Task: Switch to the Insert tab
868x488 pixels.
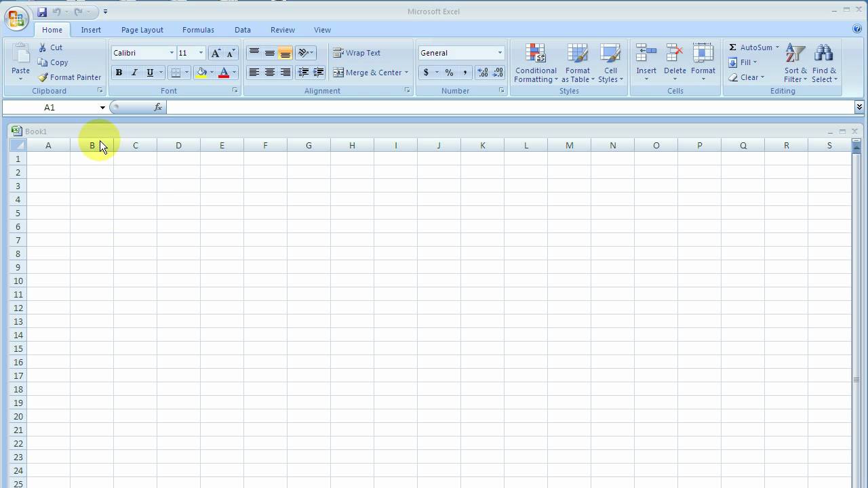Action: pyautogui.click(x=91, y=30)
